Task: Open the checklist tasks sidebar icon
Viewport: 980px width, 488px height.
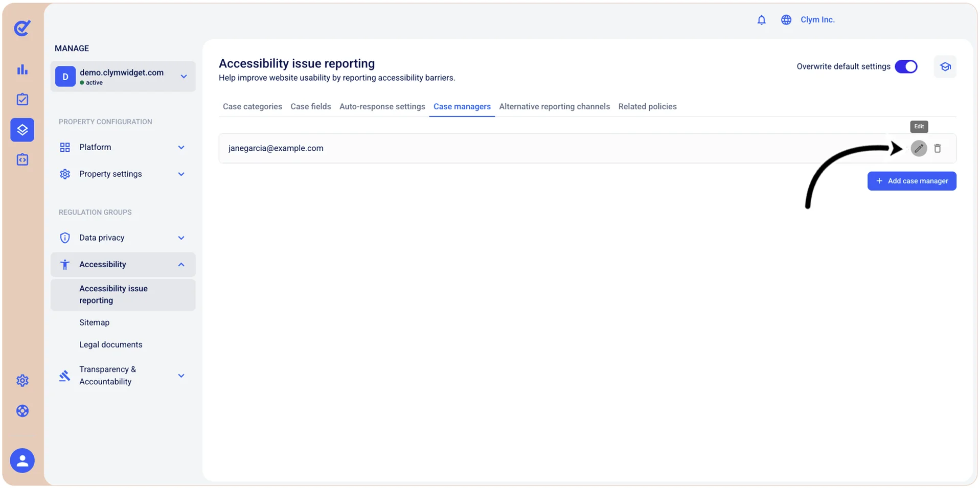Action: pos(22,99)
